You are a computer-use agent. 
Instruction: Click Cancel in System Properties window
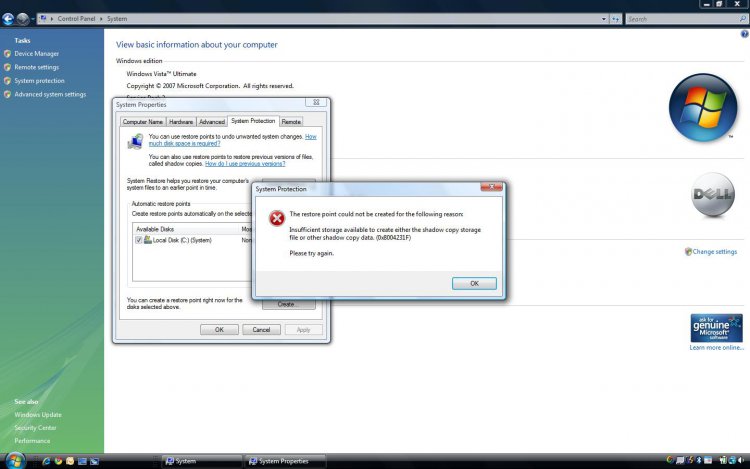[x=261, y=330]
